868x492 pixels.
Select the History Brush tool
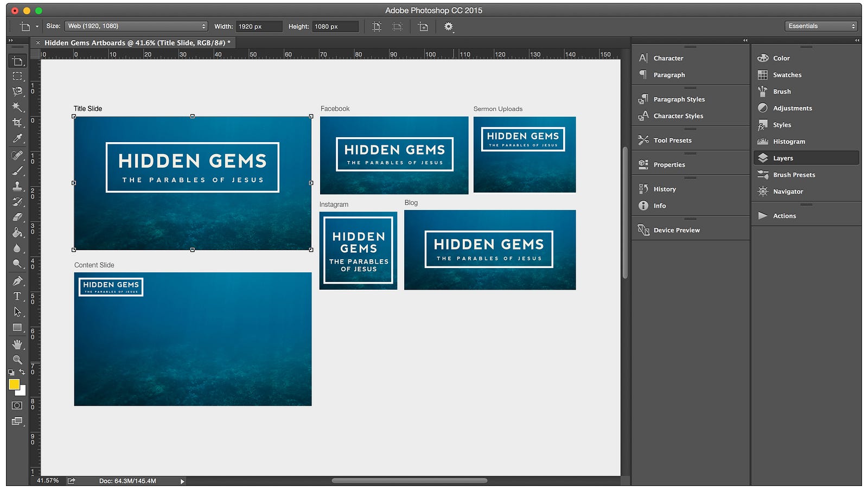pyautogui.click(x=17, y=202)
